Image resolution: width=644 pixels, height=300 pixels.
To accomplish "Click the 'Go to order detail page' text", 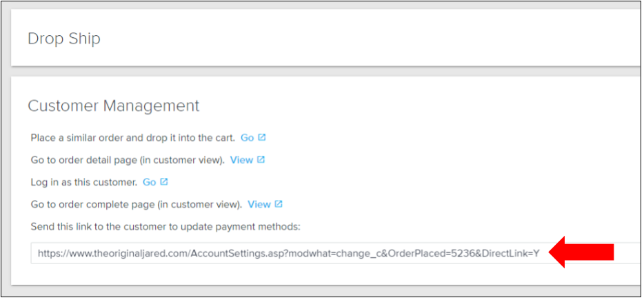I will pyautogui.click(x=128, y=160).
